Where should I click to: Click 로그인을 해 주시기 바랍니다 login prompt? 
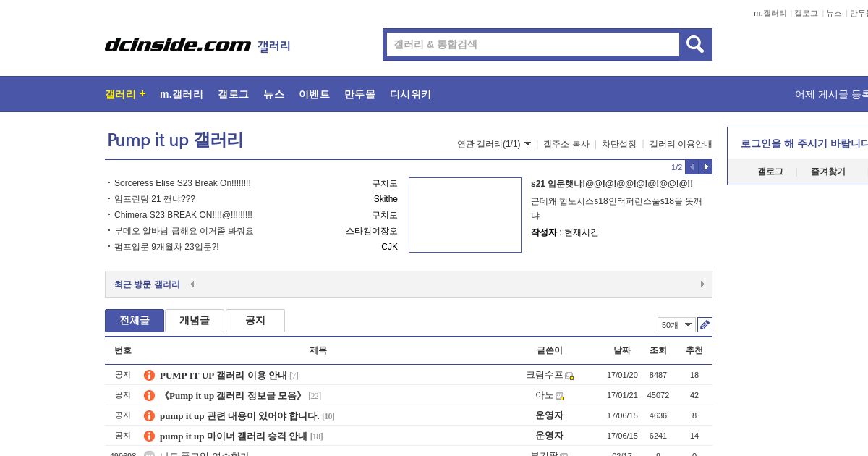click(x=804, y=143)
